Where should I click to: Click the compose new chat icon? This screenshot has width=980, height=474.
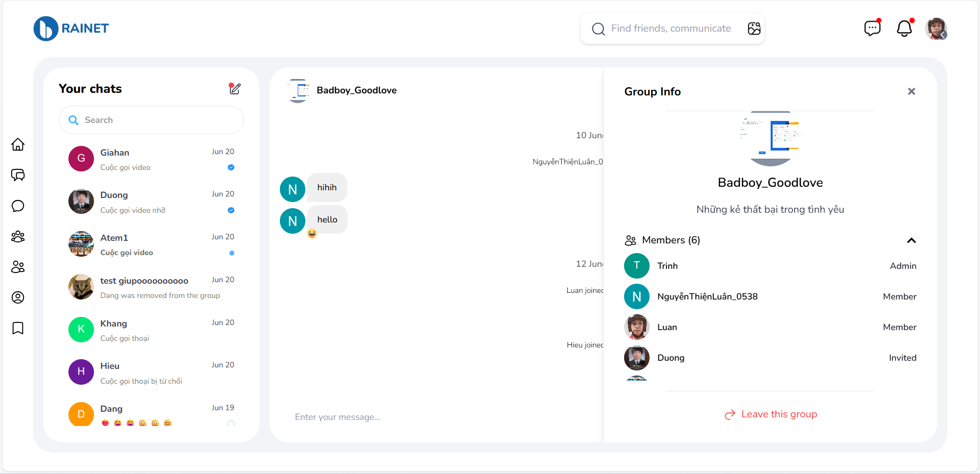coord(234,89)
